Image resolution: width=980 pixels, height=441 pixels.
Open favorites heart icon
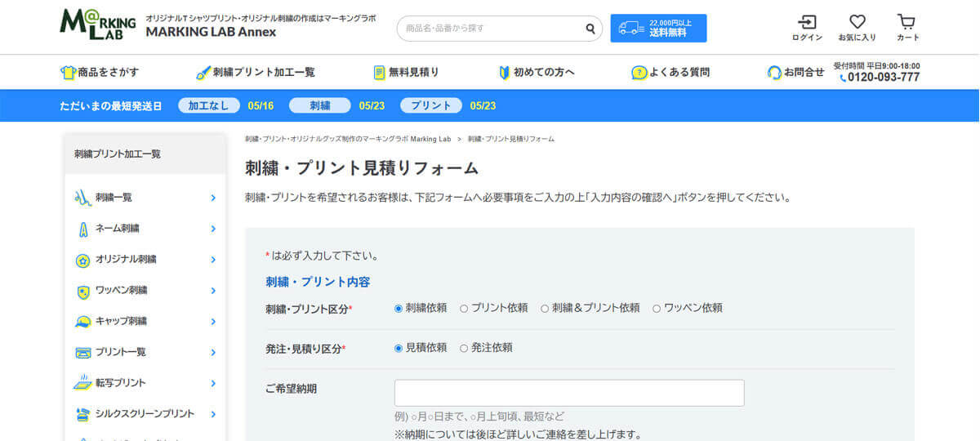857,22
